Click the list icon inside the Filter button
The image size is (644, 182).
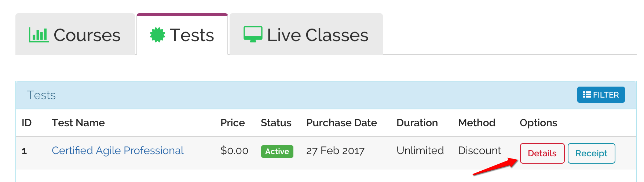[x=587, y=95]
